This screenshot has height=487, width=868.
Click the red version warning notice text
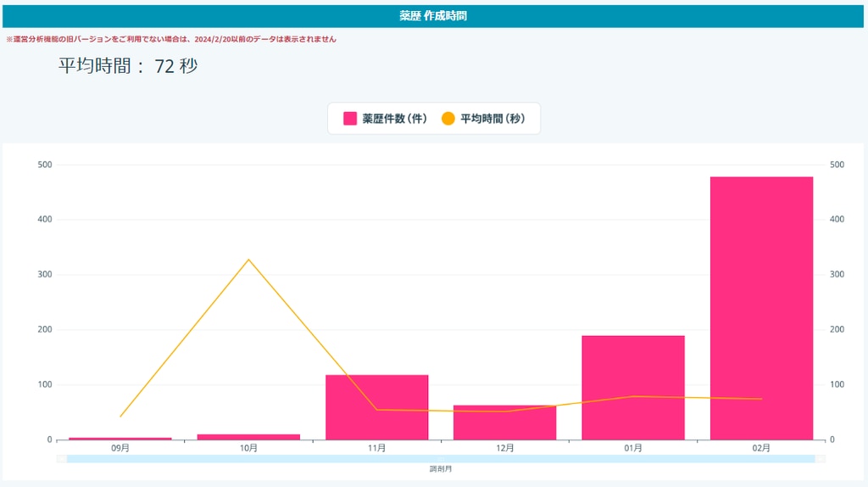(x=171, y=39)
